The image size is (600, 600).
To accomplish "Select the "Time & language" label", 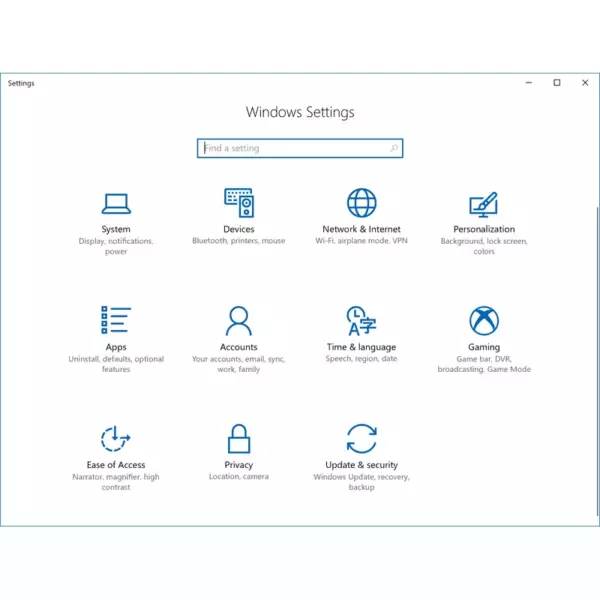I will coord(361,347).
